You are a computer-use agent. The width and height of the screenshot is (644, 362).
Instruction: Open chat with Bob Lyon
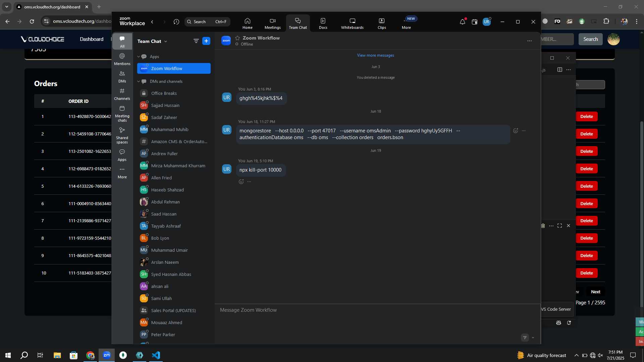[x=174, y=238]
